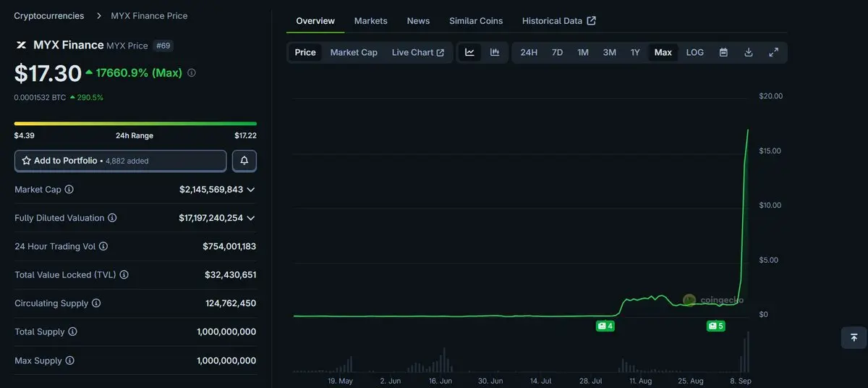Open the calendar date range picker

pyautogui.click(x=723, y=52)
